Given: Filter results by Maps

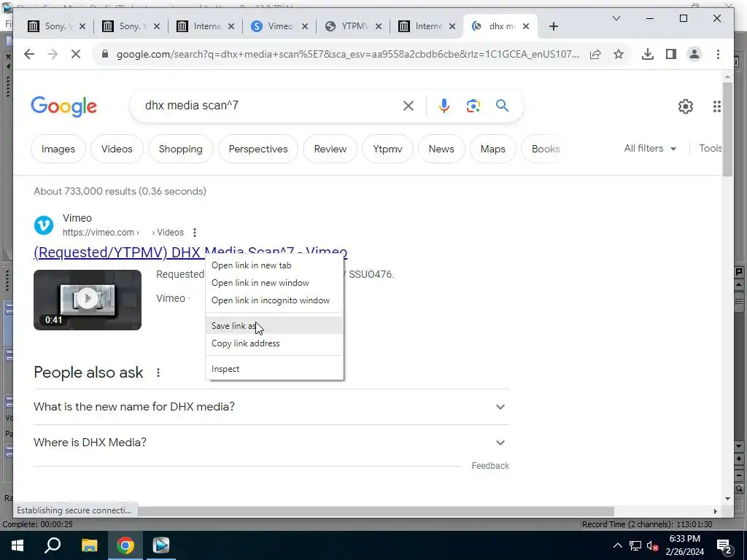Looking at the screenshot, I should click(492, 149).
